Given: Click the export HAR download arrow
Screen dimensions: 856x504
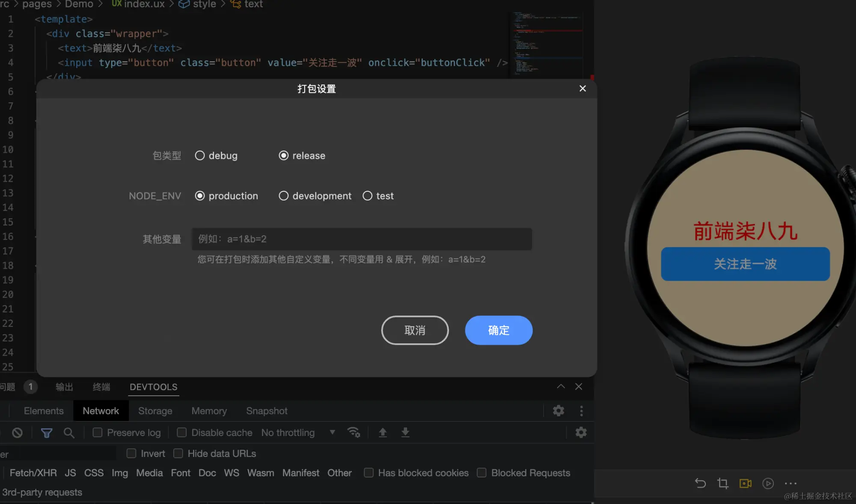Looking at the screenshot, I should (405, 432).
